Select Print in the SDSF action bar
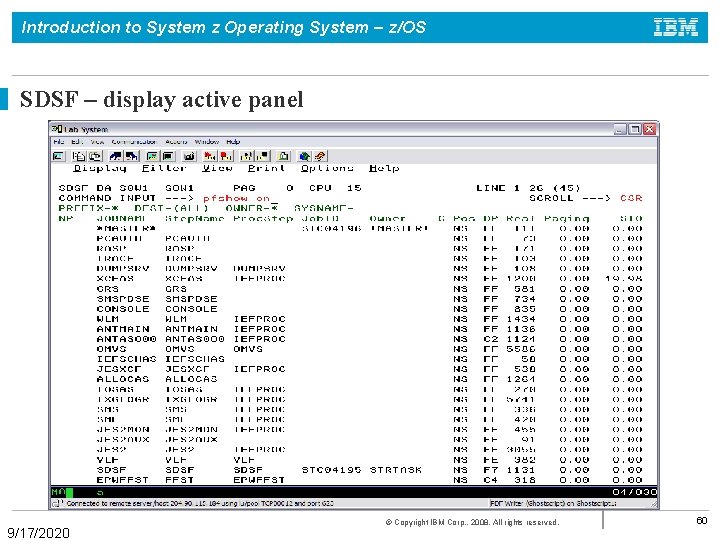This screenshot has width=720, height=540. tap(266, 168)
